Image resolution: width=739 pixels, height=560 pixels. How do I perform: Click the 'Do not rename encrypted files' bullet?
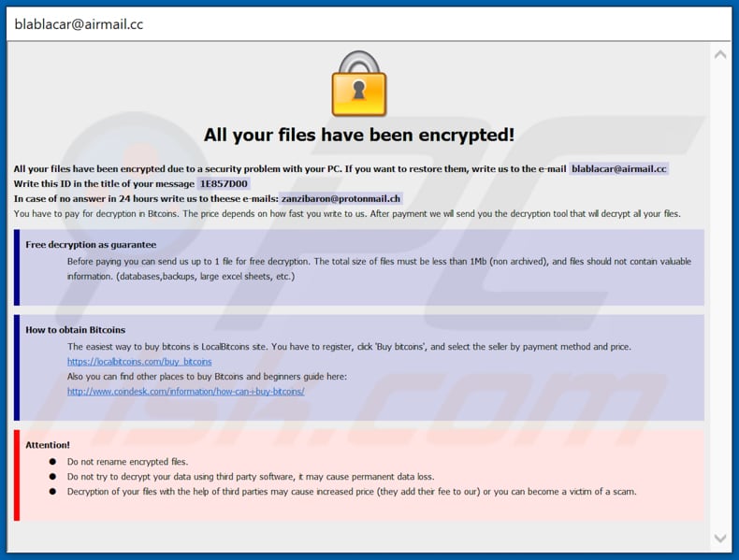(127, 461)
